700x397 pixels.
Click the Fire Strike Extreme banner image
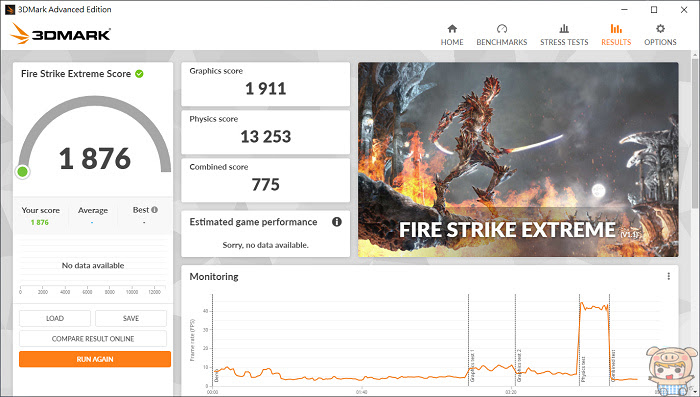coord(518,159)
